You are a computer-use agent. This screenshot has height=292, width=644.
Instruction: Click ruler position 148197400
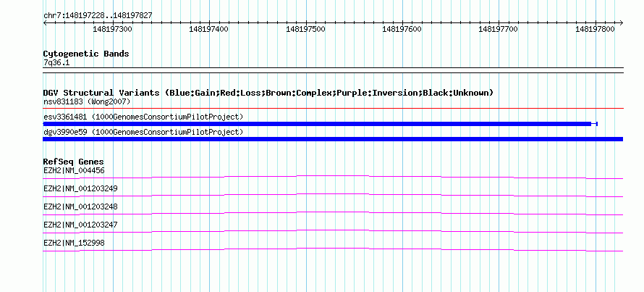[209, 29]
